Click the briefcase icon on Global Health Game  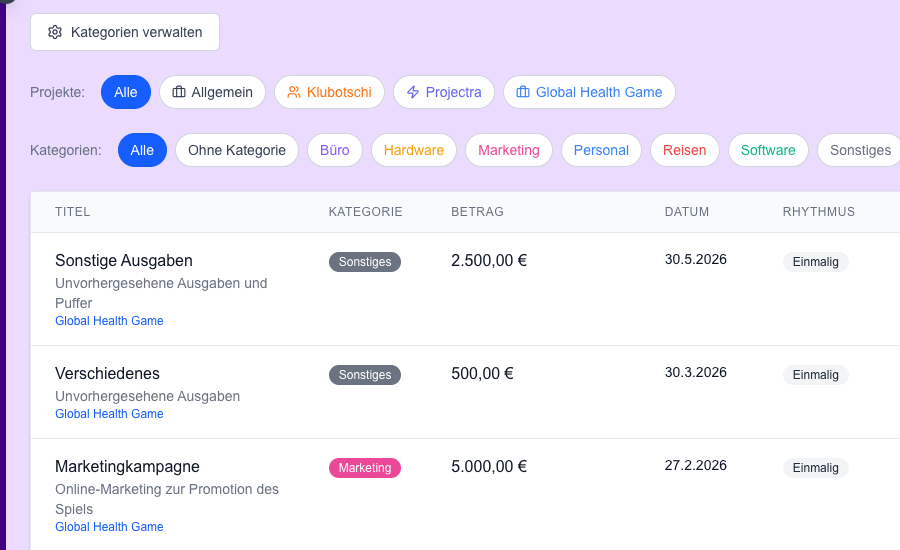[523, 92]
